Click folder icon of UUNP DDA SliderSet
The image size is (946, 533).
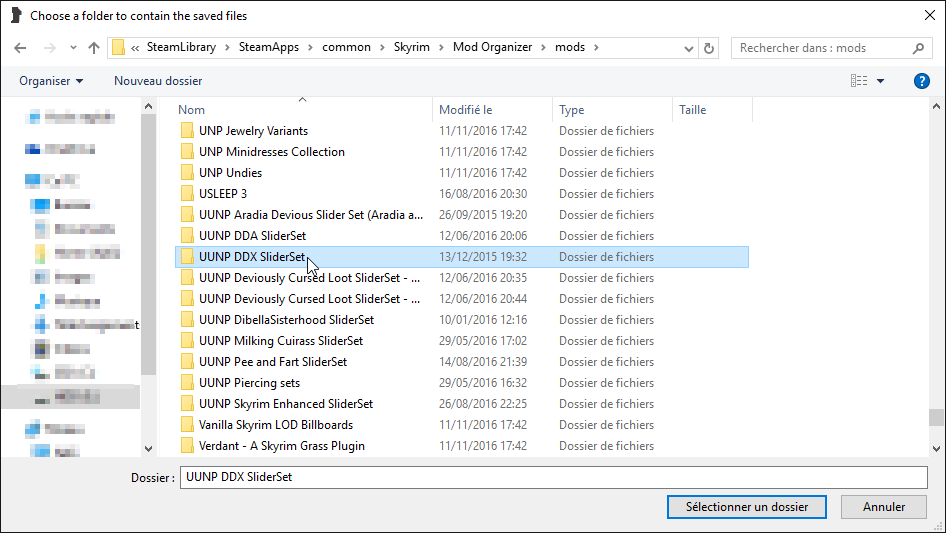click(x=188, y=236)
